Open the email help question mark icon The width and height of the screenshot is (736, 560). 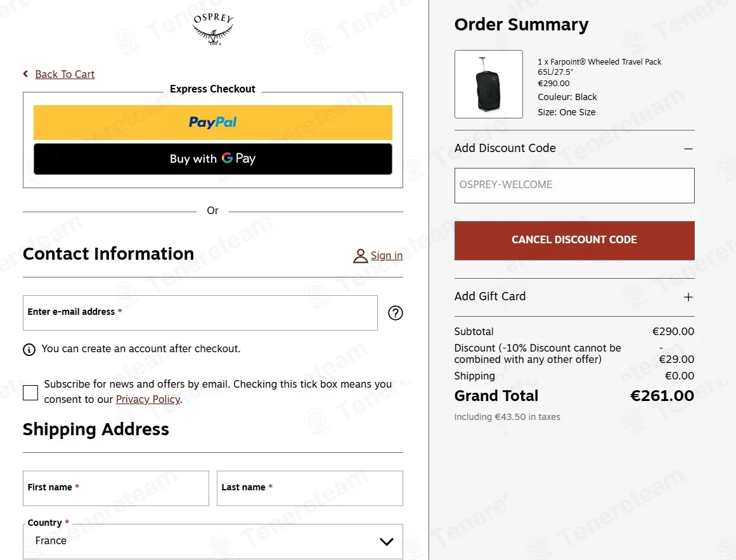[x=395, y=313]
